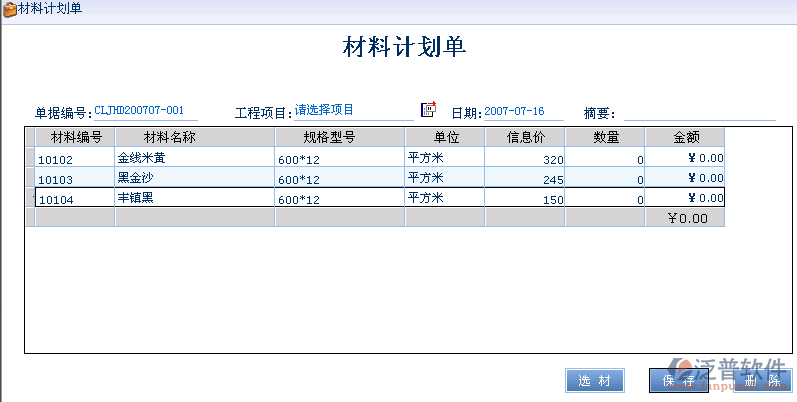The width and height of the screenshot is (797, 402).
Task: Click the 选材 button
Action: (x=595, y=380)
